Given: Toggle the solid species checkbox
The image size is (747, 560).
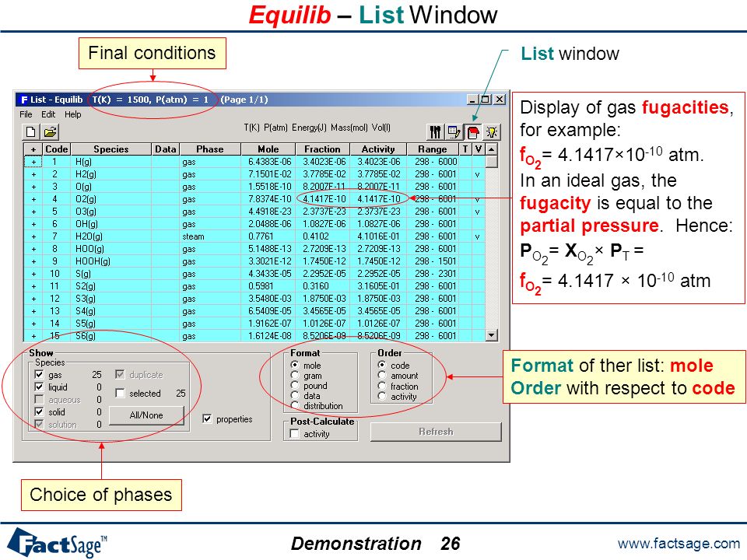Looking at the screenshot, I should click(x=39, y=412).
